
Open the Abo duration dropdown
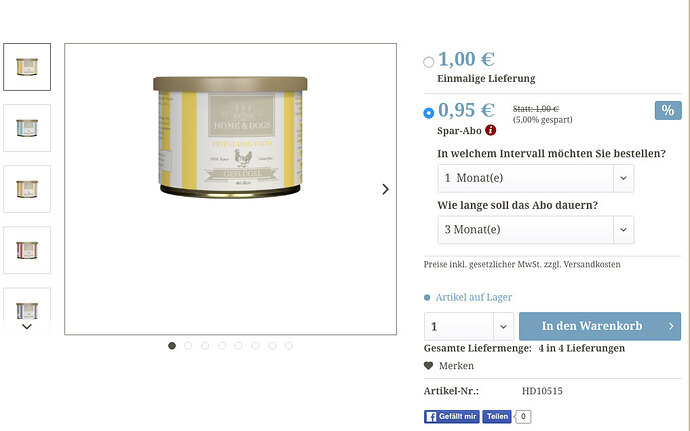point(536,230)
